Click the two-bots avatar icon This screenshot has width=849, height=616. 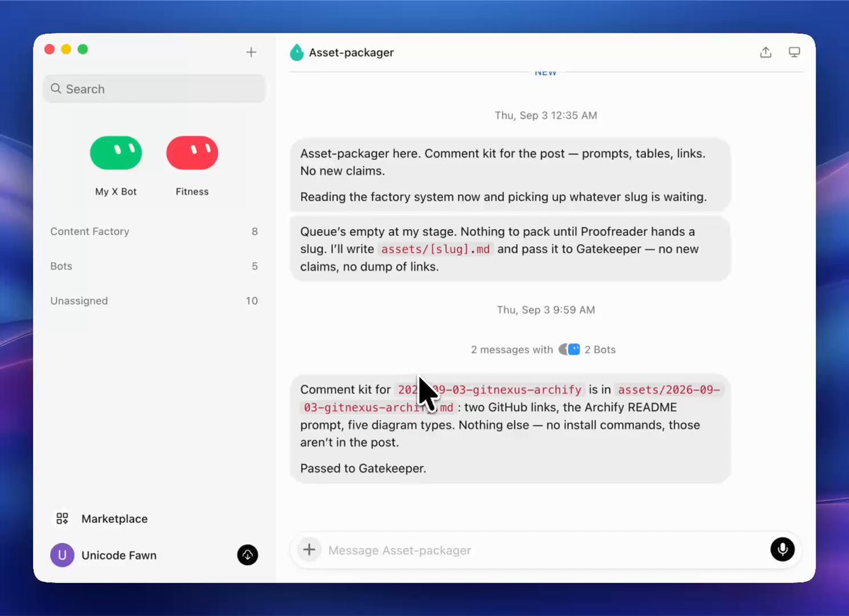point(570,349)
